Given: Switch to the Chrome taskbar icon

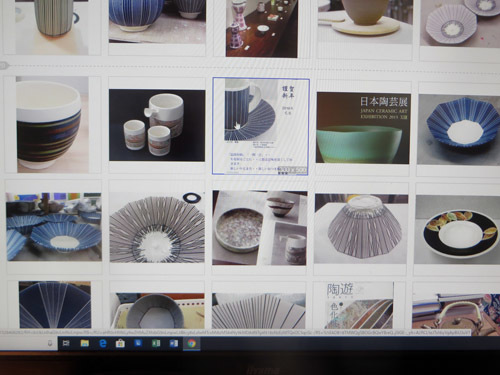Looking at the screenshot, I should [191, 343].
